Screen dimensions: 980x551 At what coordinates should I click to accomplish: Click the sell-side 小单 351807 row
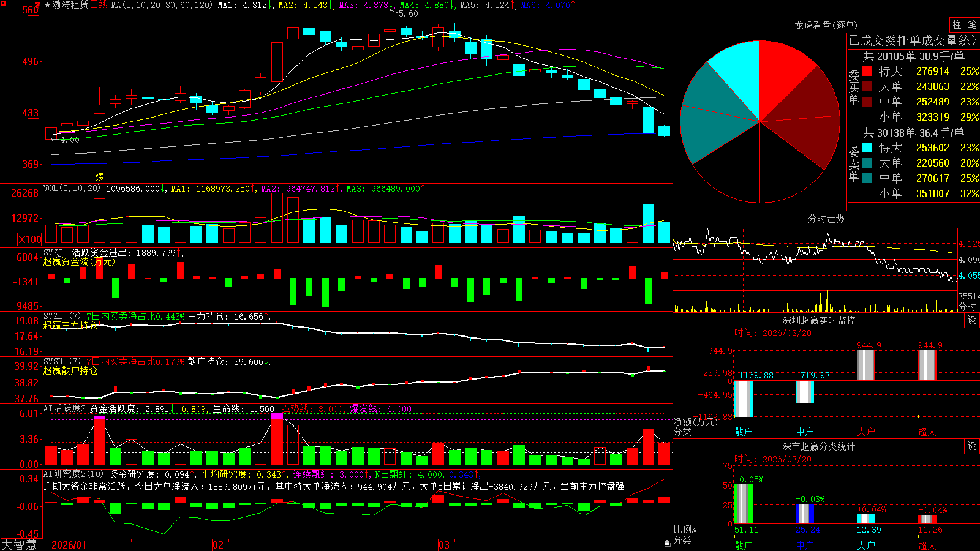(921, 193)
